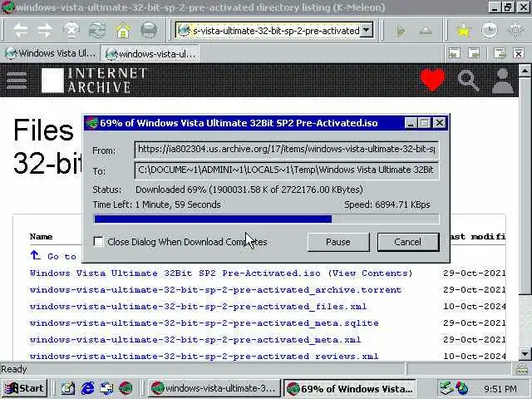532x399 pixels.
Task: Open the _reviews.xml file link
Action: [204, 357]
